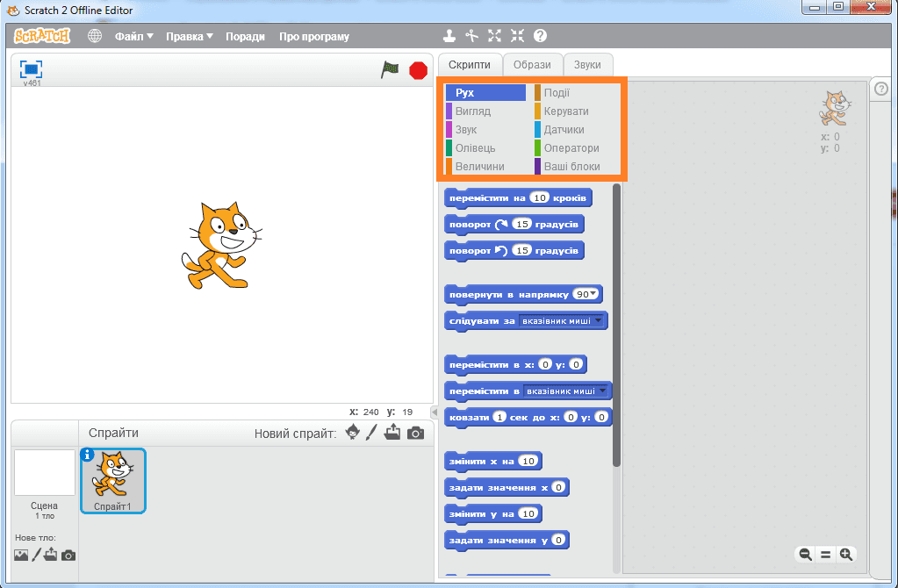Image resolution: width=898 pixels, height=588 pixels.
Task: Create new sprite from camera
Action: click(415, 433)
